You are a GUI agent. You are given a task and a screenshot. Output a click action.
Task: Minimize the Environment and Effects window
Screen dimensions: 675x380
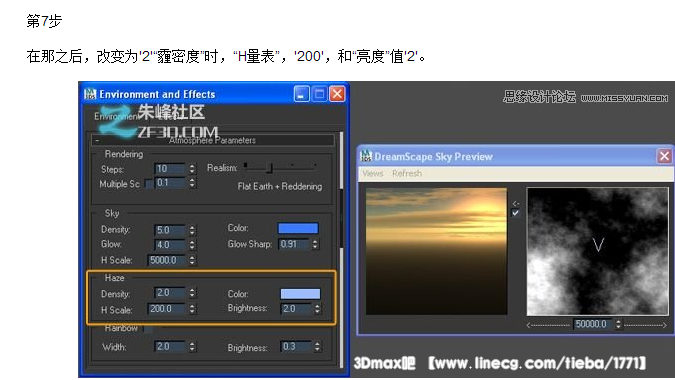tap(301, 93)
